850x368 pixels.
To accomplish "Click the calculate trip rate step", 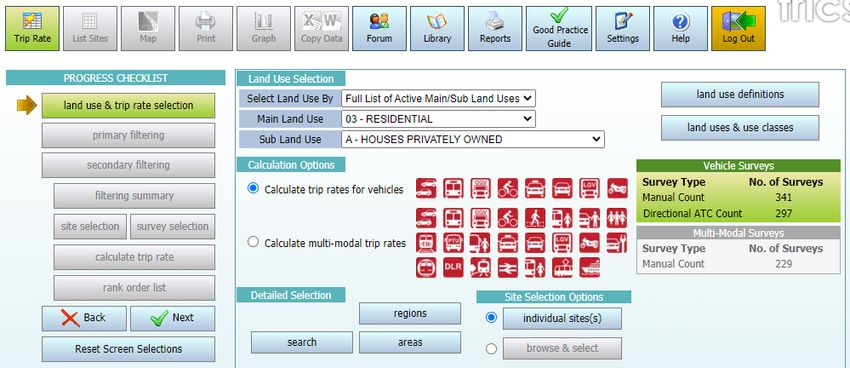I will tap(134, 257).
